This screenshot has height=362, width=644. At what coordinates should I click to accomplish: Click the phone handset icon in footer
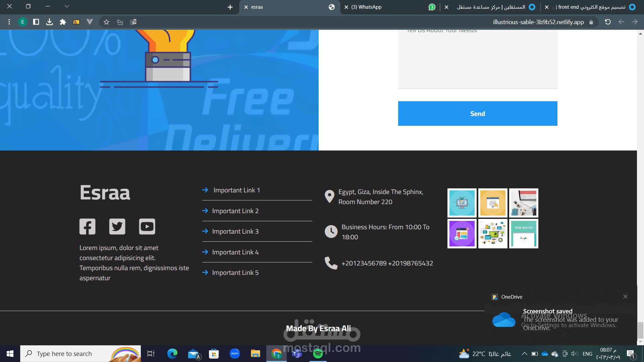click(x=331, y=263)
